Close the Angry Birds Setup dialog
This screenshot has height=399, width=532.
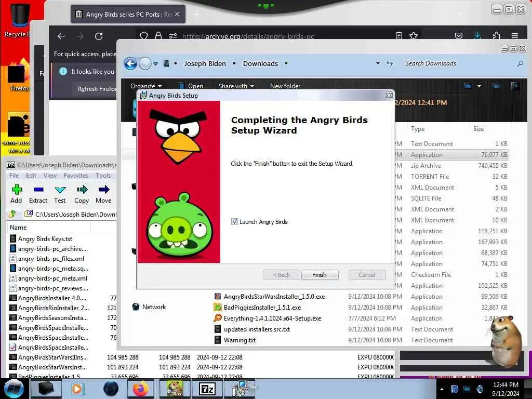point(389,96)
